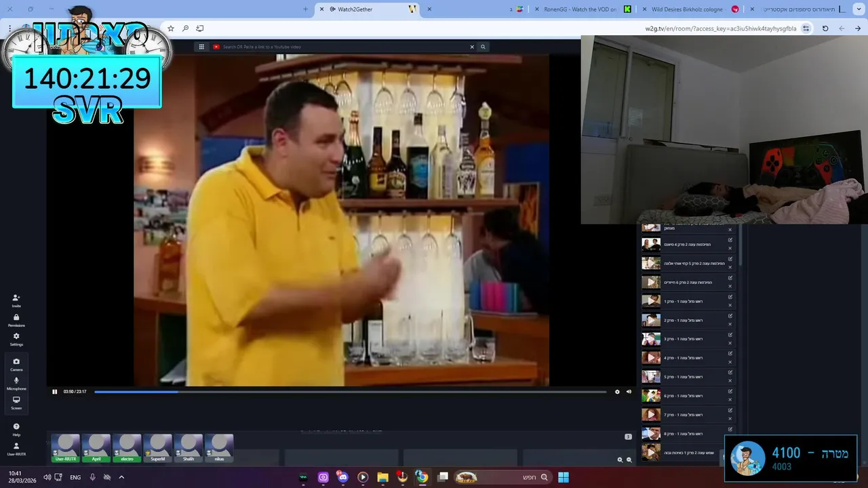Select user avatar nikas
868x488 pixels.
pyautogui.click(x=219, y=449)
